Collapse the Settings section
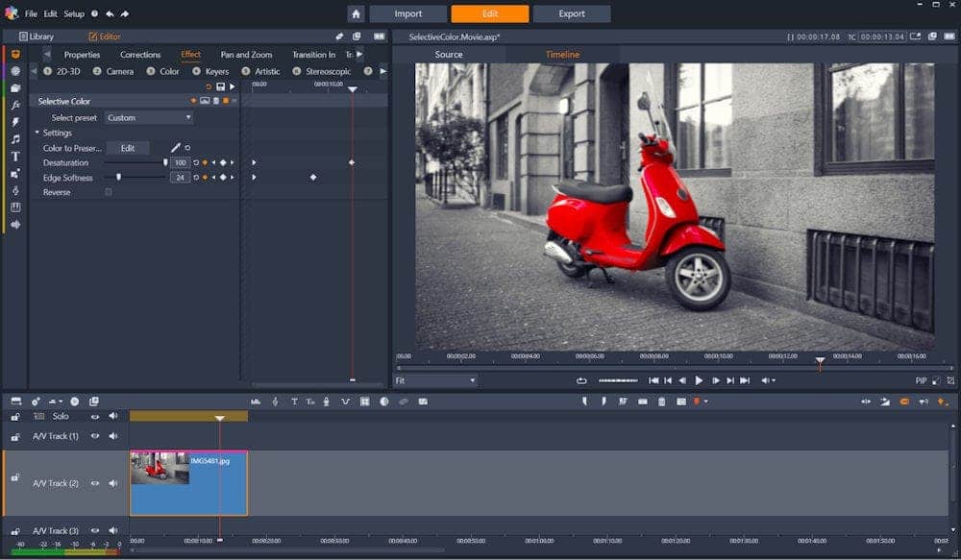The height and width of the screenshot is (560, 961). (38, 133)
